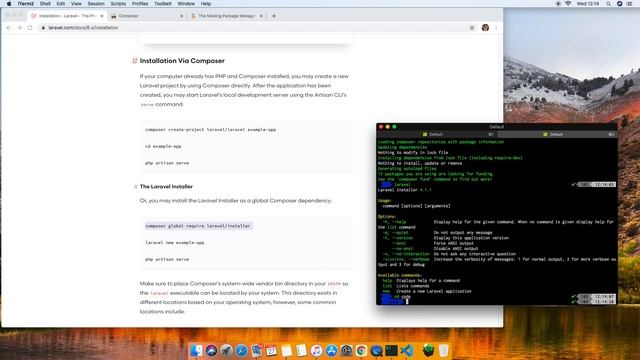Click the highlighted composer global require command
Image resolution: width=640 pixels, height=360 pixels.
point(198,226)
